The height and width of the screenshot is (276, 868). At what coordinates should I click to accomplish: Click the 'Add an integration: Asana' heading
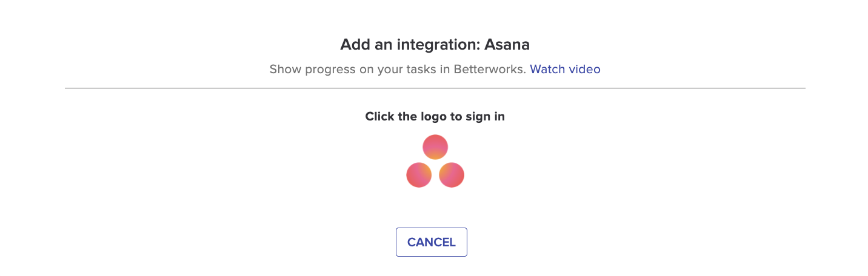pyautogui.click(x=435, y=44)
